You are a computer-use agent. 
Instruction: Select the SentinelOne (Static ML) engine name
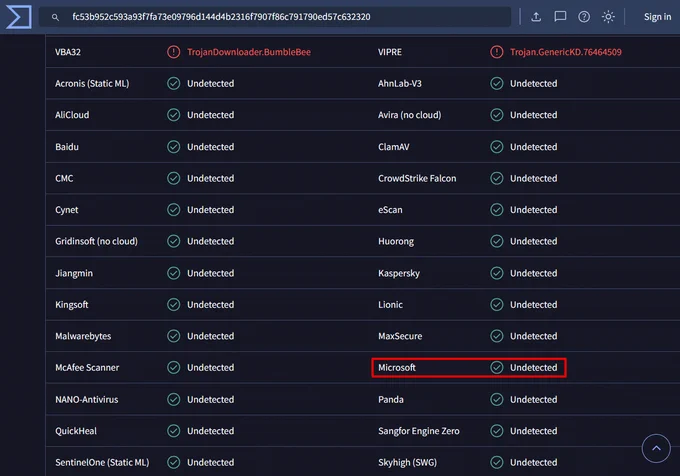102,463
